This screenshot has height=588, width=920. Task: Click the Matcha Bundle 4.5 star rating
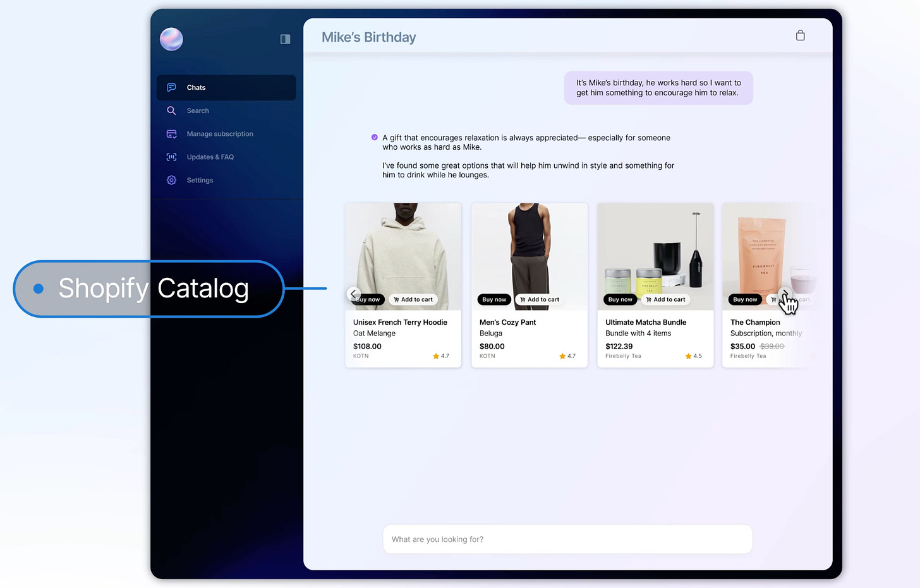693,356
